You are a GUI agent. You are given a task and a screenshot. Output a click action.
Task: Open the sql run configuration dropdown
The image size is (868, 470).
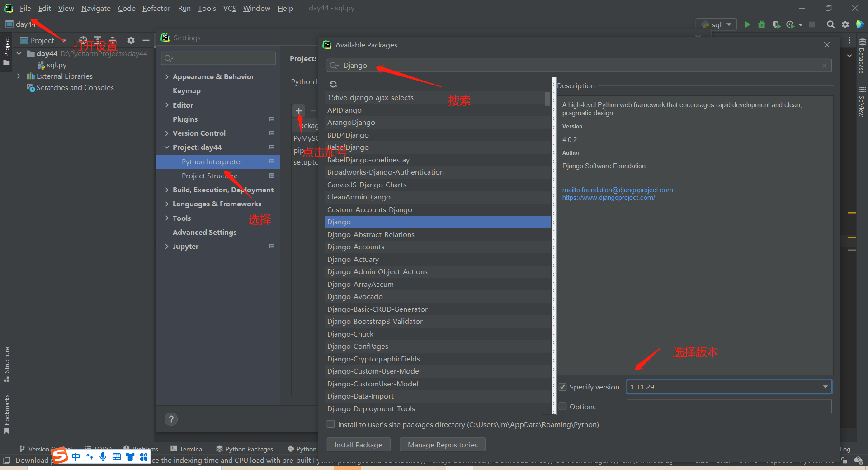(x=717, y=24)
